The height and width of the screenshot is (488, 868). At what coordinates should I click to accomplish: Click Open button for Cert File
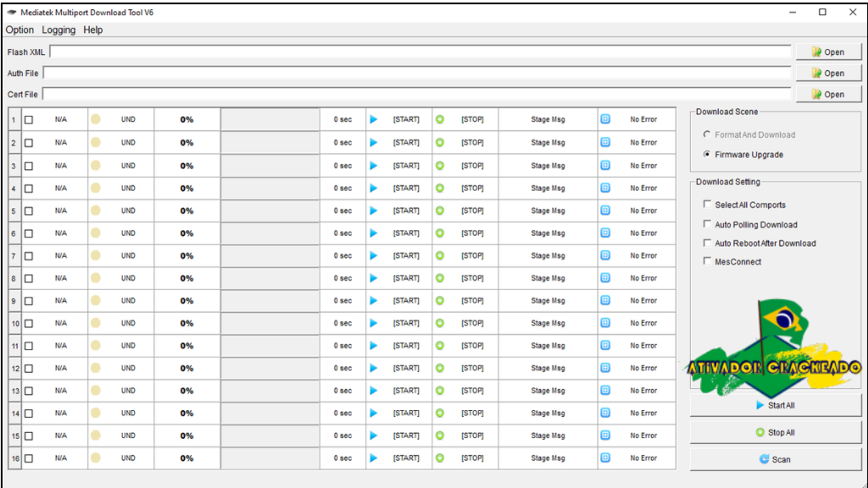click(829, 94)
